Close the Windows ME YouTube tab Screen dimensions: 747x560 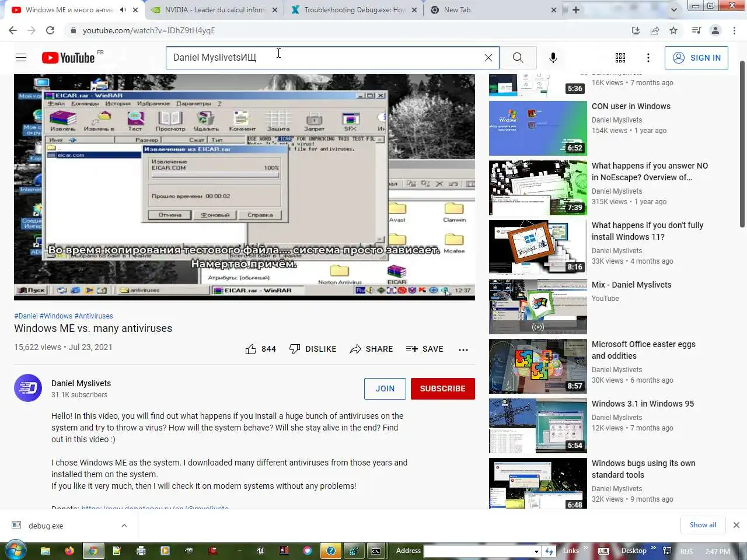point(135,10)
